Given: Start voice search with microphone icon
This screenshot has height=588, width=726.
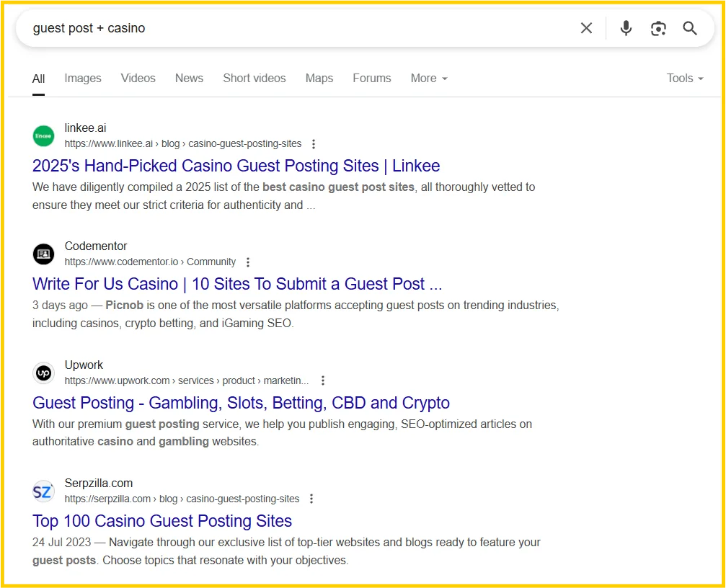Looking at the screenshot, I should tap(626, 28).
